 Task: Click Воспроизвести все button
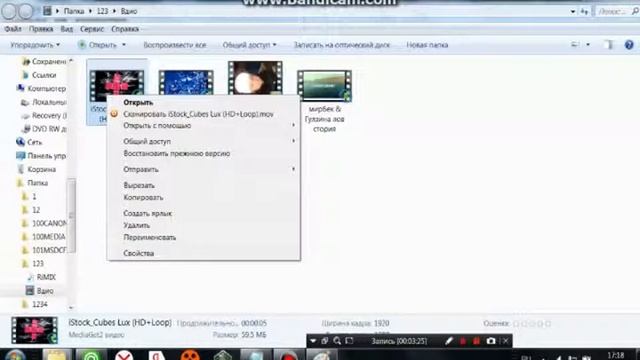[175, 45]
